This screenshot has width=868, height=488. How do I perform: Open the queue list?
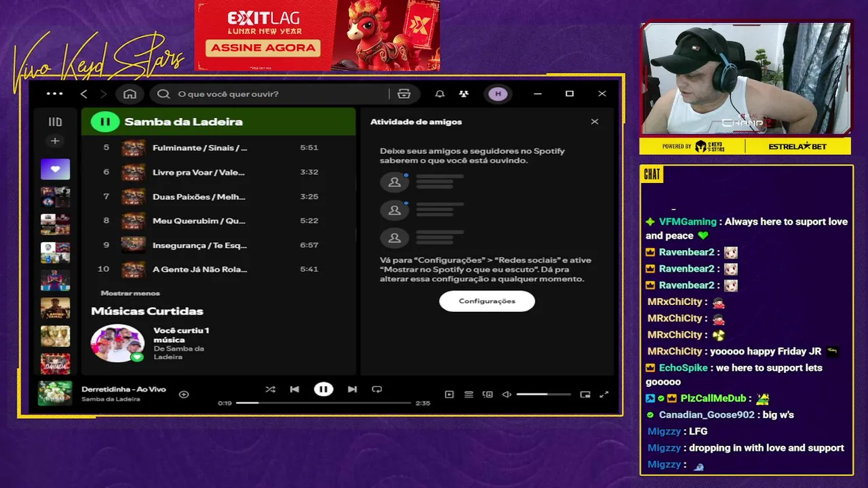(469, 394)
